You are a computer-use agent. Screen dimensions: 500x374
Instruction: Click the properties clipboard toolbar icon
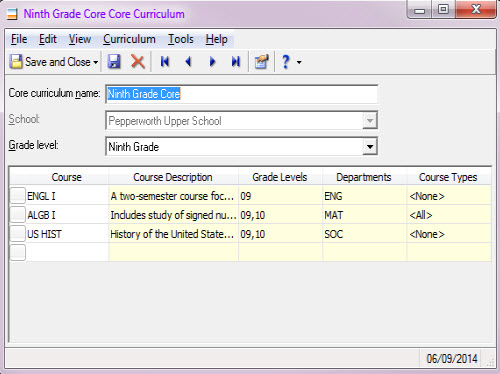click(x=261, y=62)
